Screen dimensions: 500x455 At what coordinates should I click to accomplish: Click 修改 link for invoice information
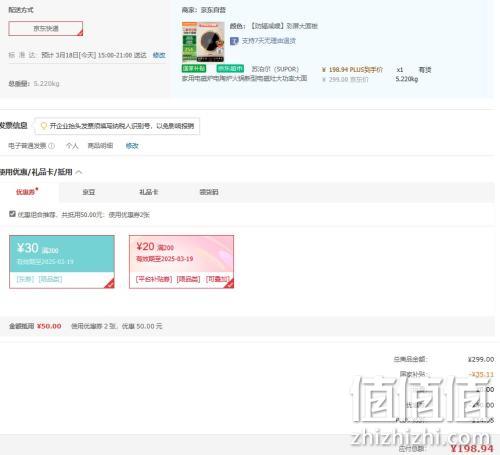coord(132,146)
